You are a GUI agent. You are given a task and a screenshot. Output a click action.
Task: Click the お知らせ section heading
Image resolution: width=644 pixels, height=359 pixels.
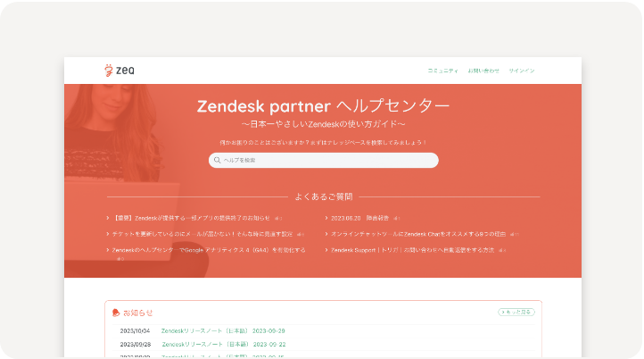pos(138,313)
